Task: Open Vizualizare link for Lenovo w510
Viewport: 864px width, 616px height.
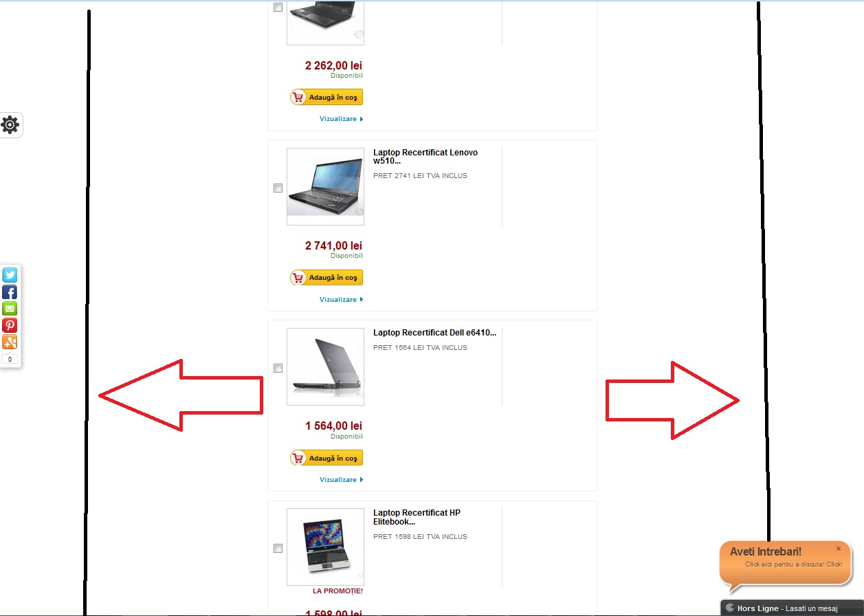Action: point(341,300)
